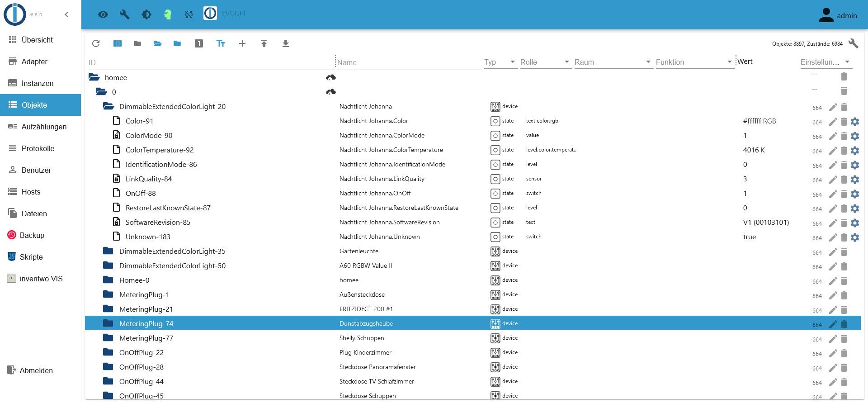Viewport: 868px width, 403px height.
Task: Click the download objects to file icon
Action: pos(286,43)
